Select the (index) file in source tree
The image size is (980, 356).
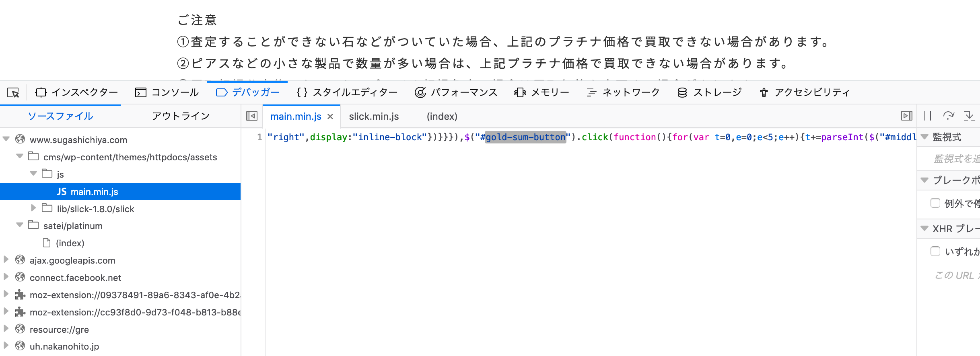point(70,243)
